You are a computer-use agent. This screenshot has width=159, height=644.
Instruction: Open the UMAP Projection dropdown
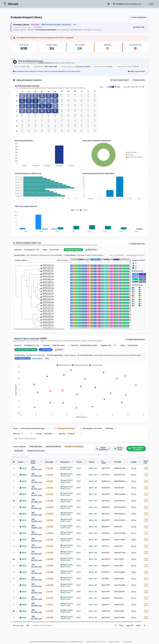(60, 346)
